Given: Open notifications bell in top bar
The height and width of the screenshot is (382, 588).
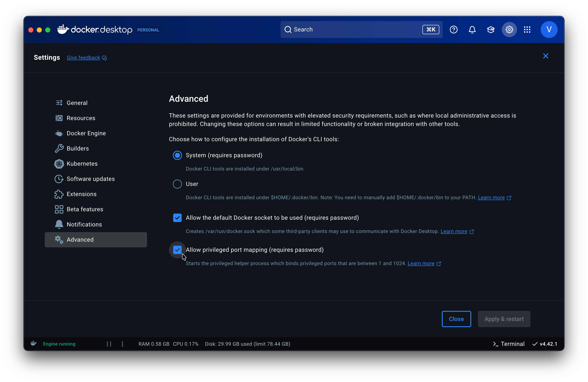Looking at the screenshot, I should tap(472, 30).
